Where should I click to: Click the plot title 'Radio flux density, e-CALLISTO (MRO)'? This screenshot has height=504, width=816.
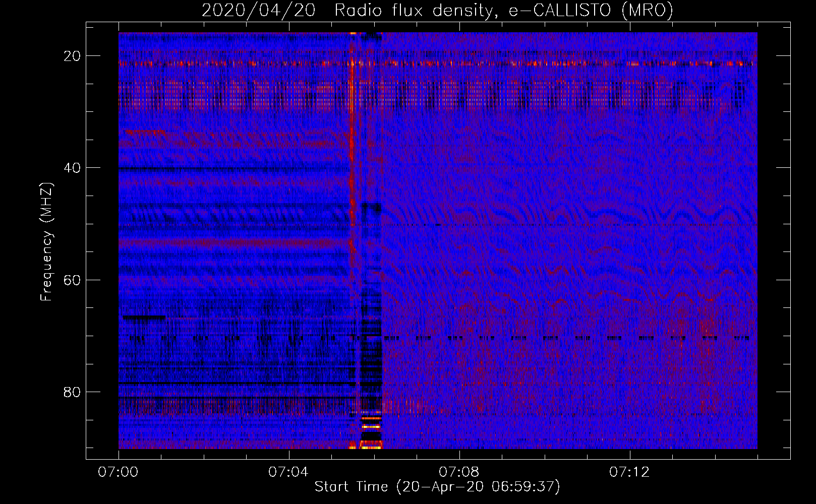504,11
